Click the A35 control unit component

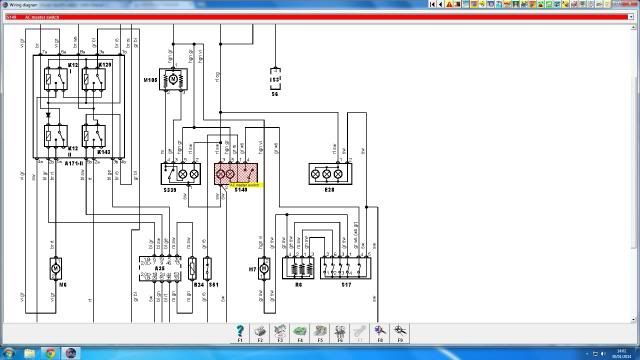coord(160,269)
